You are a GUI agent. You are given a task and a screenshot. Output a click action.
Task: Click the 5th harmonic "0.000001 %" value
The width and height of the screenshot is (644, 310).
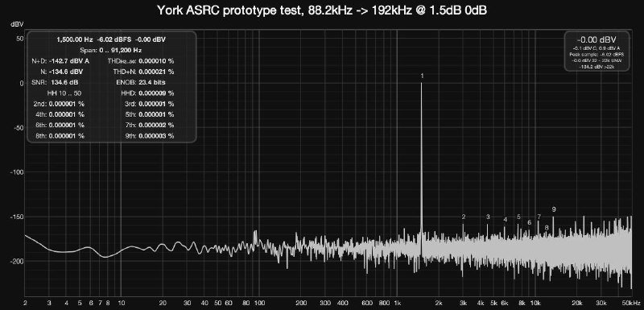pos(156,114)
